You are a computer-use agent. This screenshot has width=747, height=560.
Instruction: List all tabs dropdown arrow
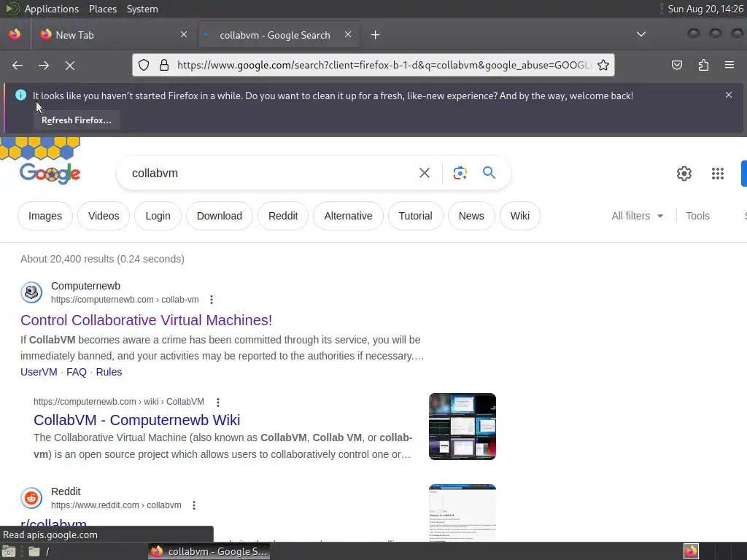641,34
